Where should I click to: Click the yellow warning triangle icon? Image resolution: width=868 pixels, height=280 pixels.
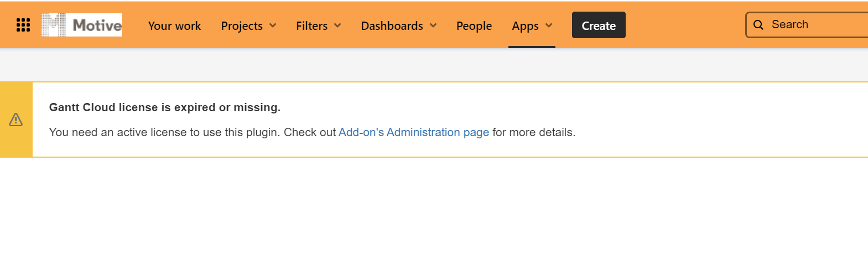(16, 120)
